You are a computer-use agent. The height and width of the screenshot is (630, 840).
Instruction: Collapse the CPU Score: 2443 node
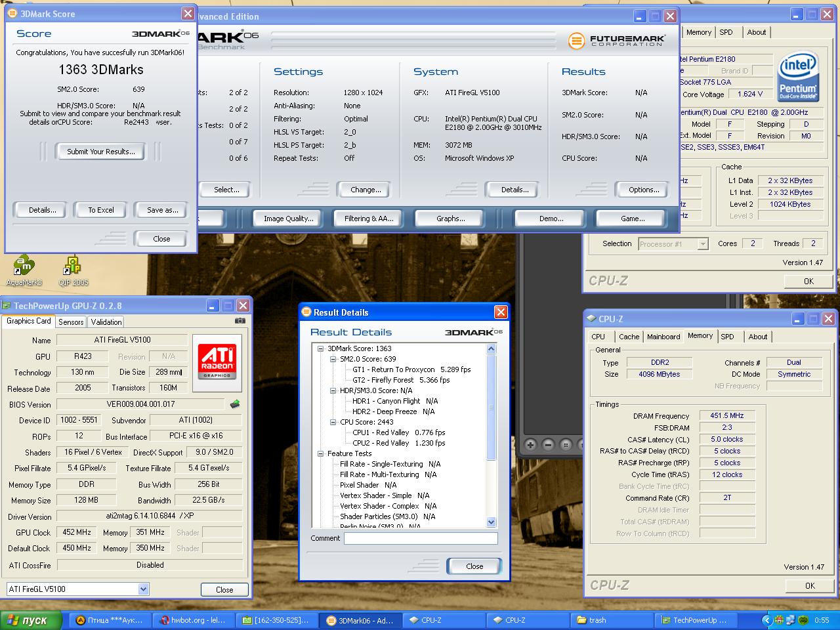333,423
